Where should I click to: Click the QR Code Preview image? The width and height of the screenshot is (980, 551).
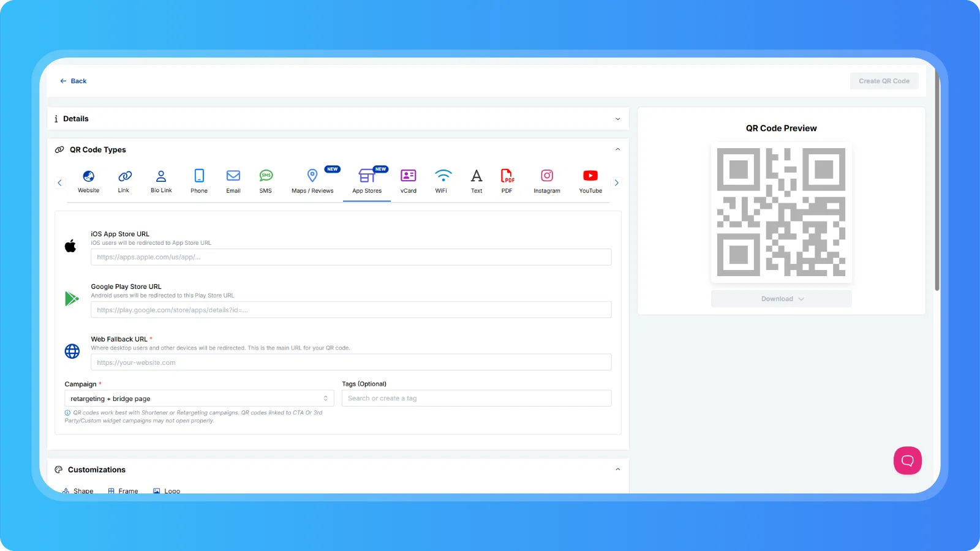tap(782, 212)
